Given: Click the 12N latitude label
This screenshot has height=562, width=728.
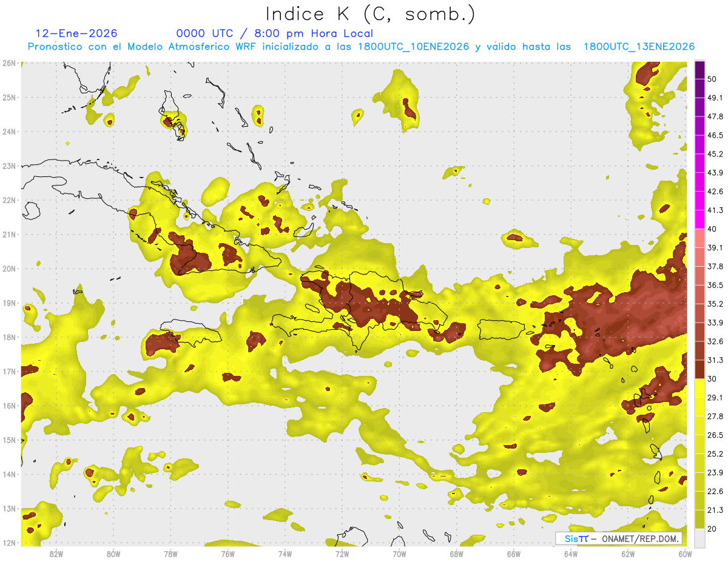Looking at the screenshot, I should pyautogui.click(x=8, y=543).
